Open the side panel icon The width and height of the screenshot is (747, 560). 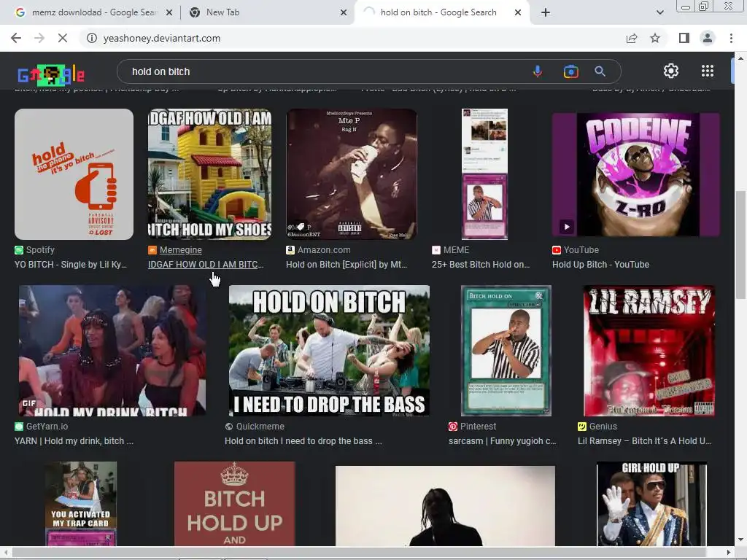point(684,38)
